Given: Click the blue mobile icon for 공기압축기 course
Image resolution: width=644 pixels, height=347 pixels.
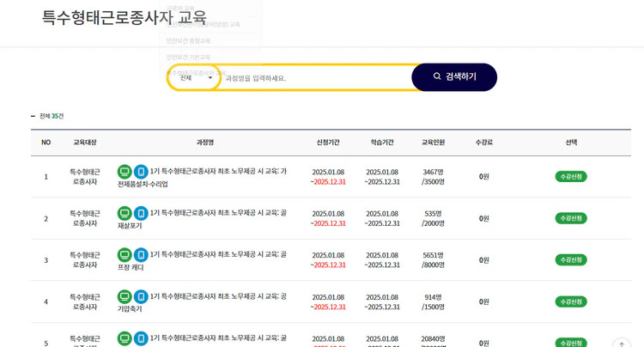Looking at the screenshot, I should pos(141,296).
